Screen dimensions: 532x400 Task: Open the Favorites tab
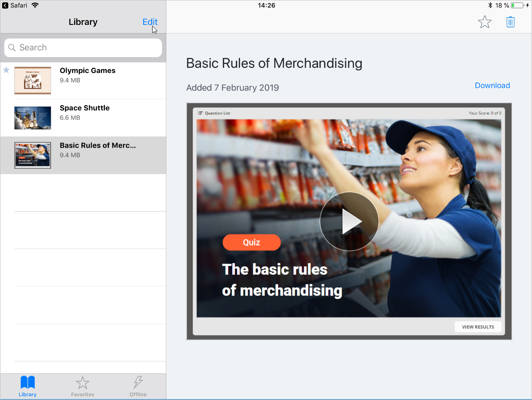[x=82, y=386]
